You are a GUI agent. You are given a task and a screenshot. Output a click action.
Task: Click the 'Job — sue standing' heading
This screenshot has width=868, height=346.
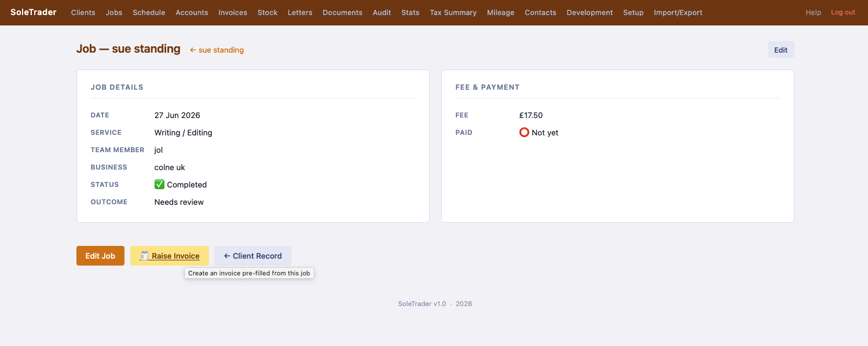pos(129,49)
